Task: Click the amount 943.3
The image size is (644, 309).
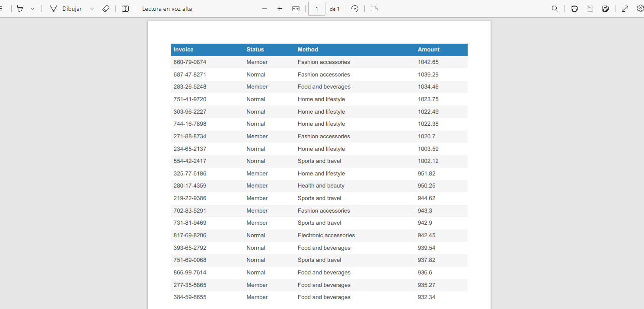Action: coord(424,211)
